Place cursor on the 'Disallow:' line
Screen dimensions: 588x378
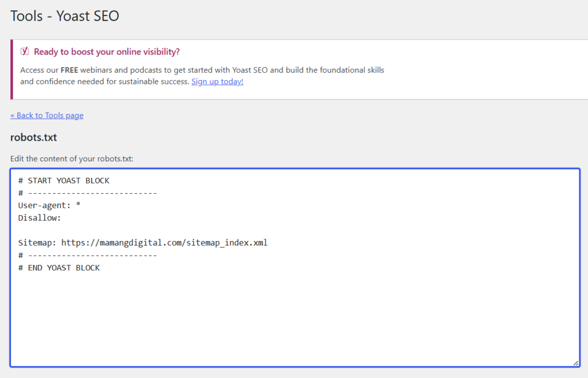[40, 217]
